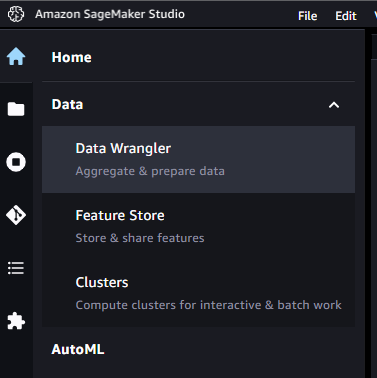
Task: Open the Extensions puzzle piece icon
Action: tap(16, 321)
